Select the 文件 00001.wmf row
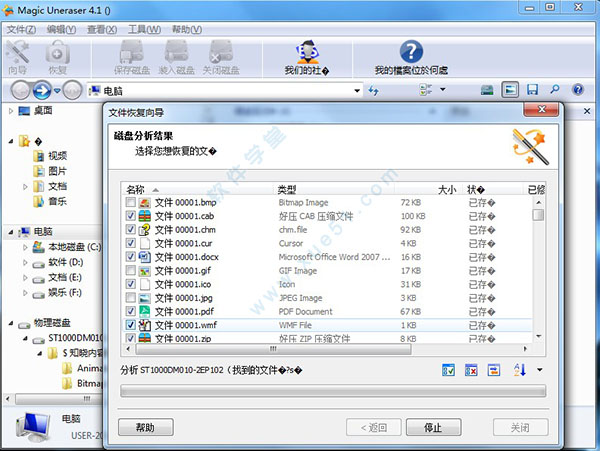 (327, 325)
